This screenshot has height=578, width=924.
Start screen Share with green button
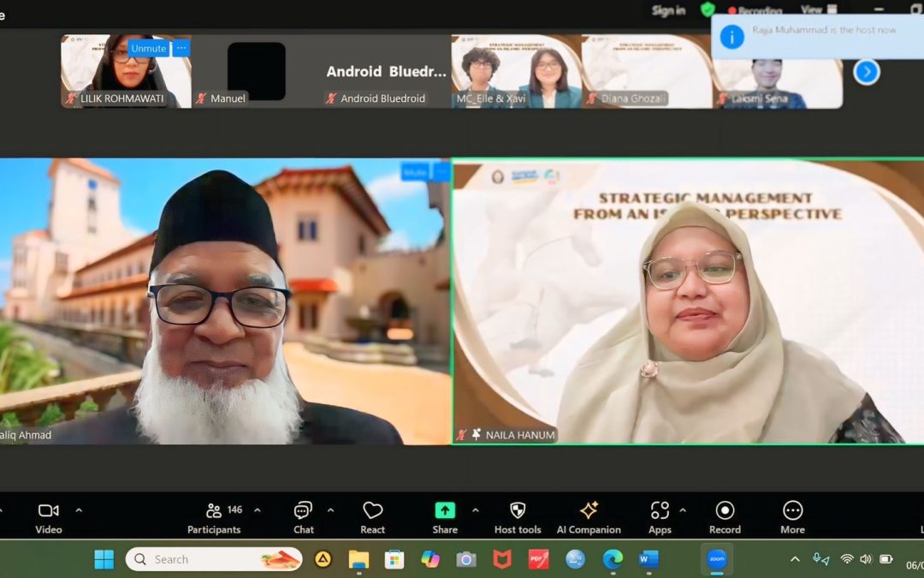(x=445, y=518)
